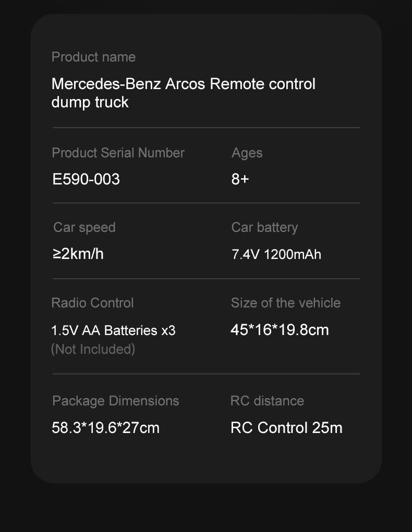Select the RC Control 25m value
412x532 pixels.
coord(286,428)
